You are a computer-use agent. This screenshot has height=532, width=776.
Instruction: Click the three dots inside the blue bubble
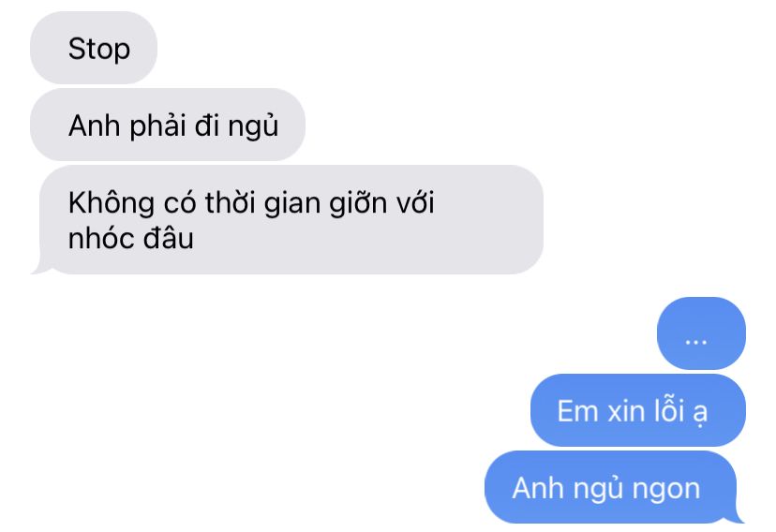coord(695,342)
